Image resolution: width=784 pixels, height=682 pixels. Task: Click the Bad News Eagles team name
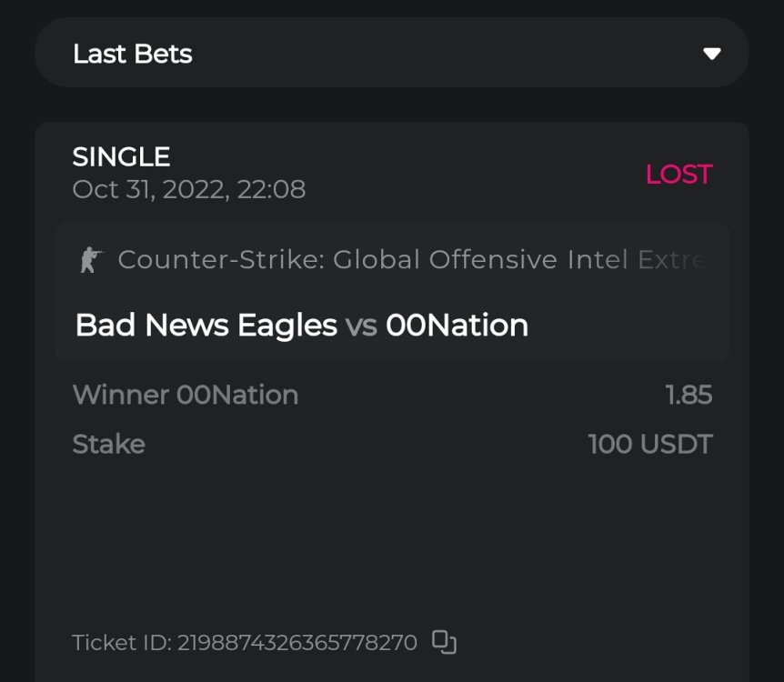(206, 325)
